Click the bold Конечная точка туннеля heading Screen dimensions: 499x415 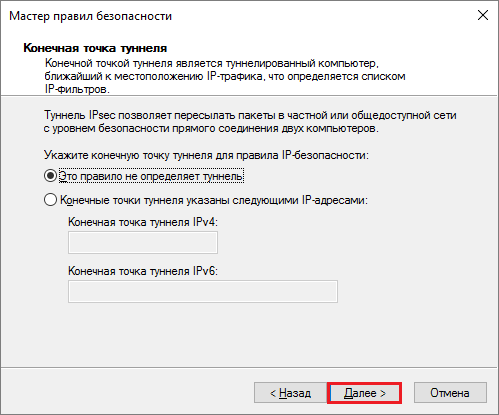coord(95,48)
